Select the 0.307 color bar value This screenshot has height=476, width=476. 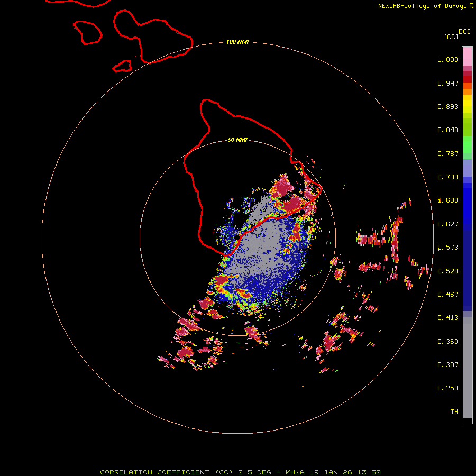[448, 365]
